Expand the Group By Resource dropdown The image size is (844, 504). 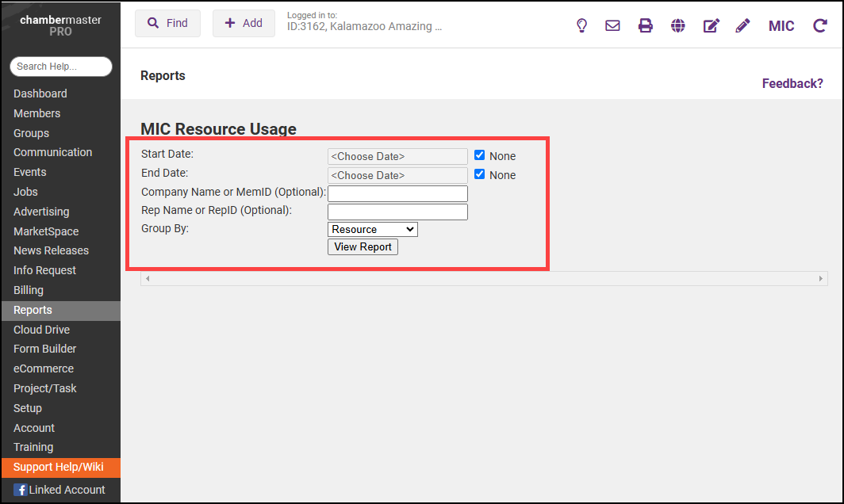click(372, 229)
